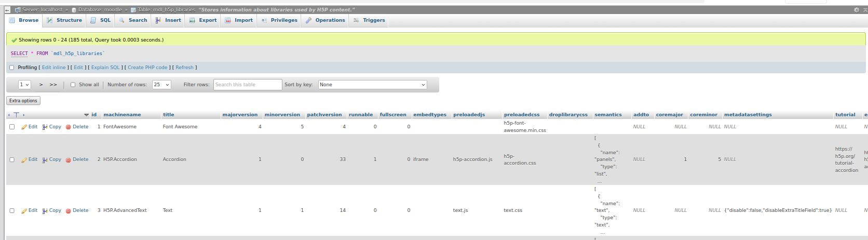Click the page settings gear icon
The image size is (868, 240).
click(x=857, y=10)
